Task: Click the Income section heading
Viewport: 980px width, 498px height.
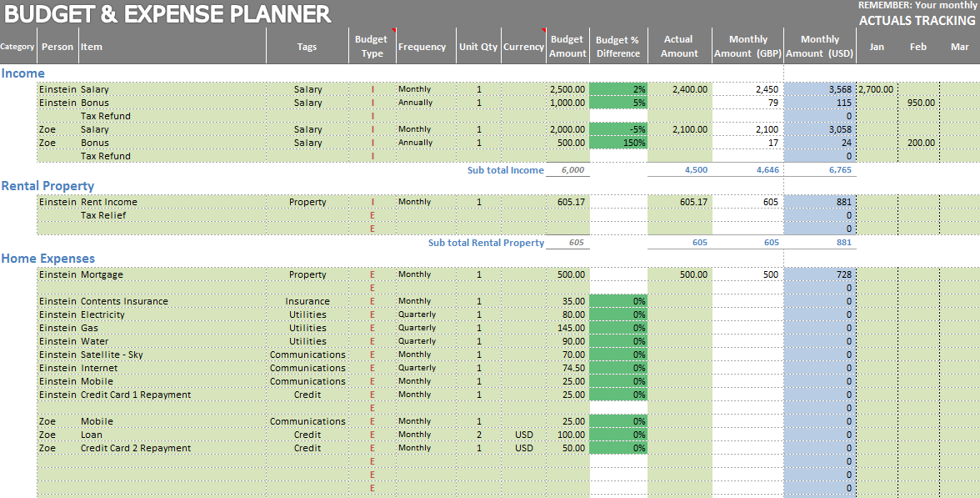Action: [x=23, y=73]
